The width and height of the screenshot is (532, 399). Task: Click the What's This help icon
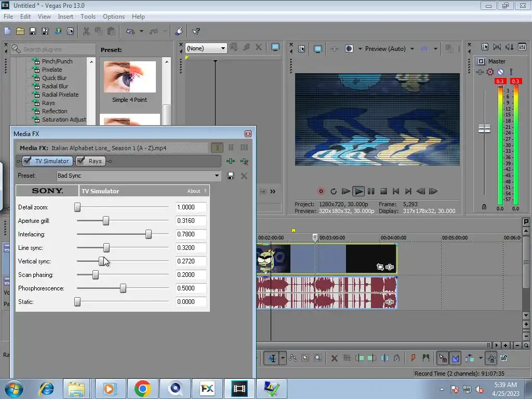coord(196,31)
